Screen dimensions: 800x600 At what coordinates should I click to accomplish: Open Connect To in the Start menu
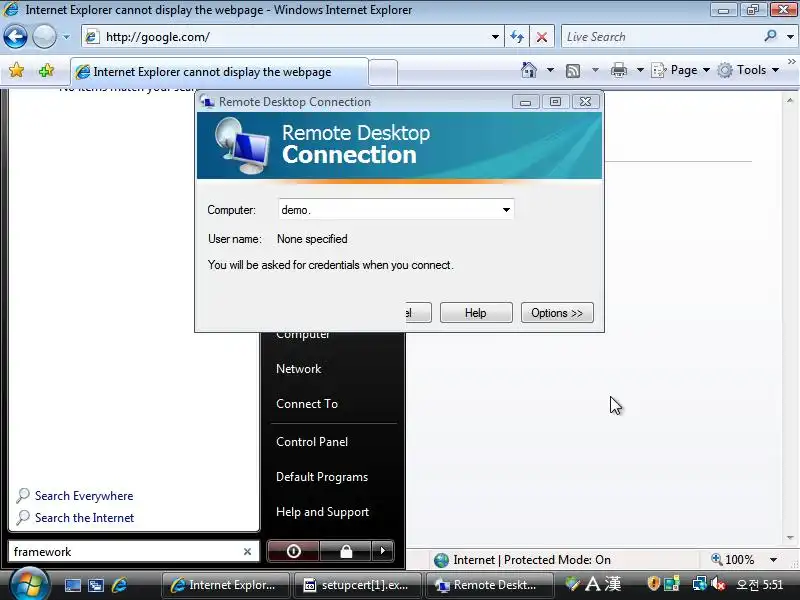click(x=307, y=404)
